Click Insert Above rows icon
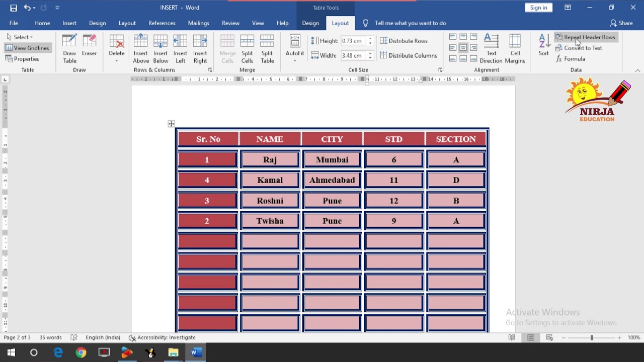 click(141, 49)
